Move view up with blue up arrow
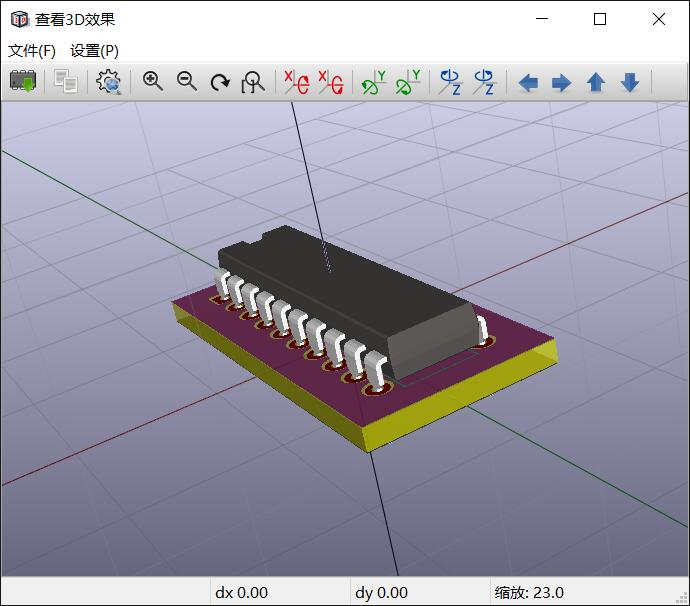690x606 pixels. point(596,82)
